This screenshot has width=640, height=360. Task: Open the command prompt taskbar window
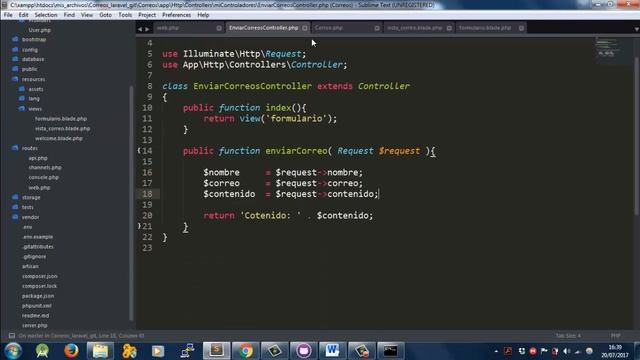[390, 351]
